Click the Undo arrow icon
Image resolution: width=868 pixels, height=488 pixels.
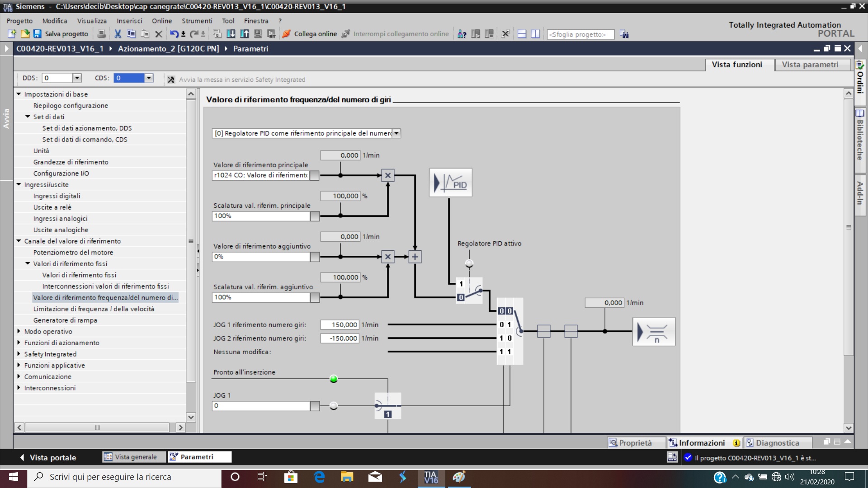tap(175, 33)
